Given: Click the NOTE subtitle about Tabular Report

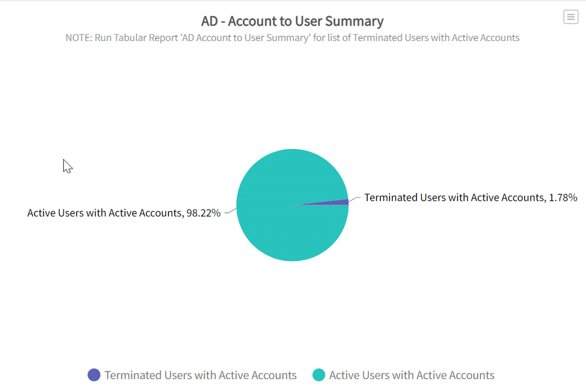Looking at the screenshot, I should [292, 38].
